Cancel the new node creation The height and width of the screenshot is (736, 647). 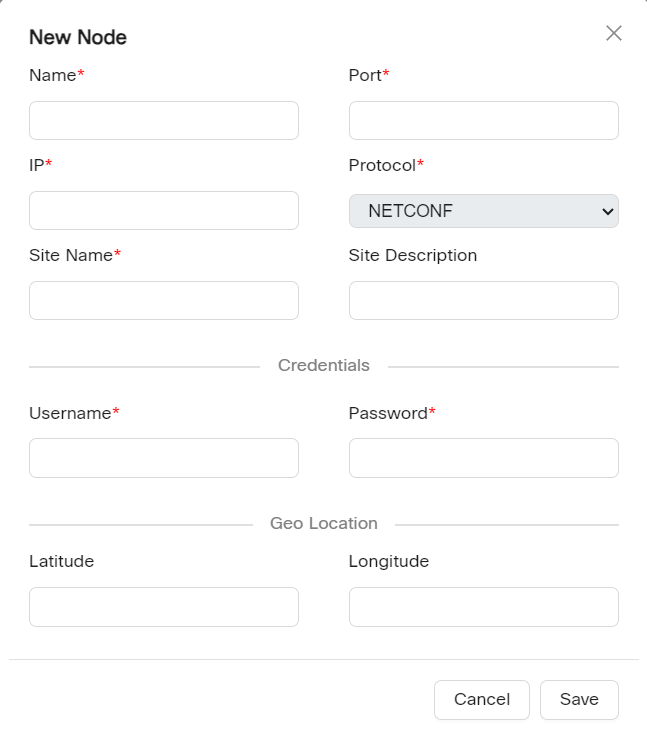pos(481,699)
